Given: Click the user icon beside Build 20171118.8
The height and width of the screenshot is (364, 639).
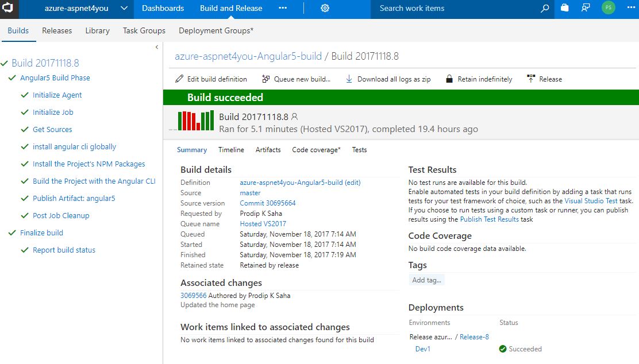Looking at the screenshot, I should pyautogui.click(x=295, y=117).
